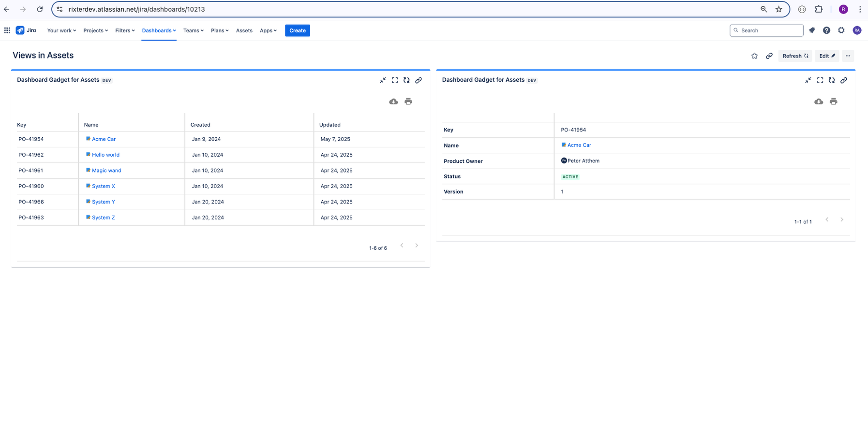Image resolution: width=868 pixels, height=435 pixels.
Task: Maximize the right Assets gadget
Action: tap(820, 80)
